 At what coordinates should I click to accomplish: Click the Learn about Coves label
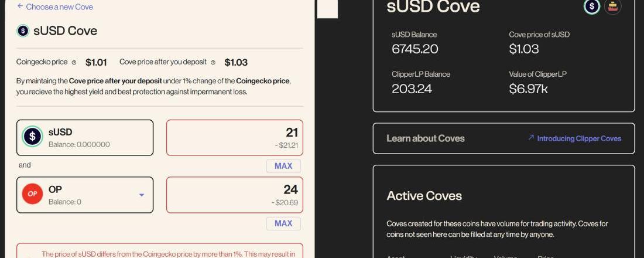point(426,138)
